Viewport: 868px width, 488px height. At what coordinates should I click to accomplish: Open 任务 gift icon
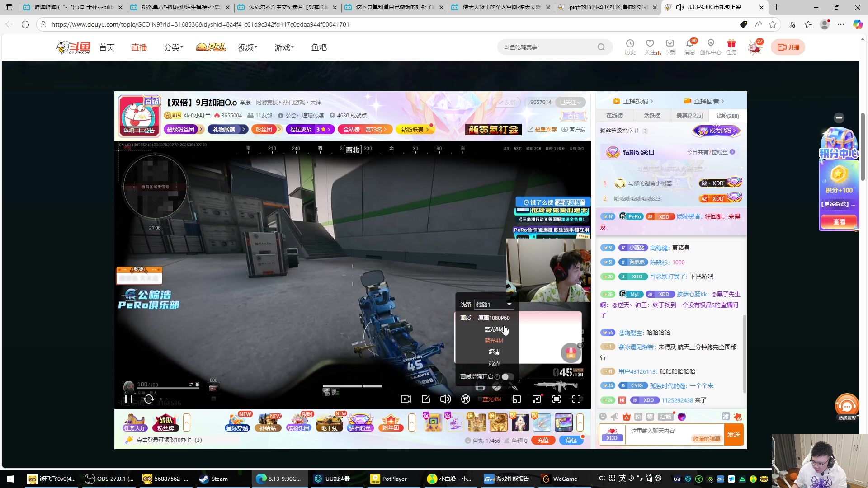[x=731, y=47]
